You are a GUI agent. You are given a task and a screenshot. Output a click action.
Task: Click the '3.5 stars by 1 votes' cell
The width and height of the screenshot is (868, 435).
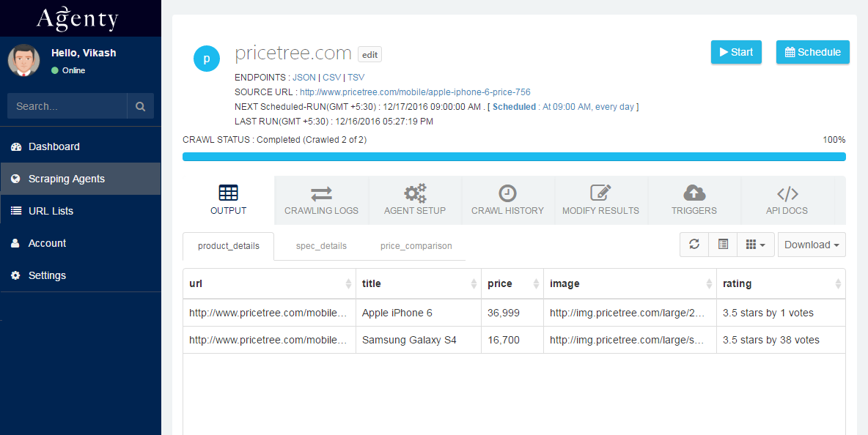pos(781,313)
